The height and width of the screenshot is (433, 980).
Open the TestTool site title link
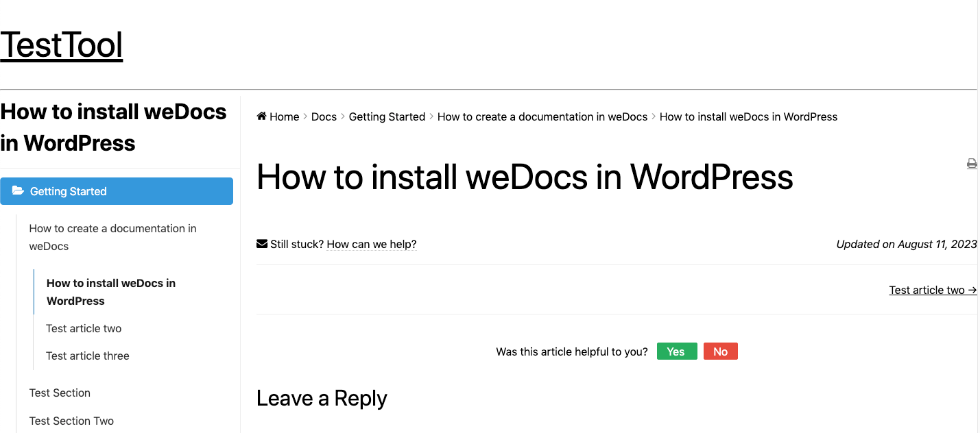pos(62,45)
